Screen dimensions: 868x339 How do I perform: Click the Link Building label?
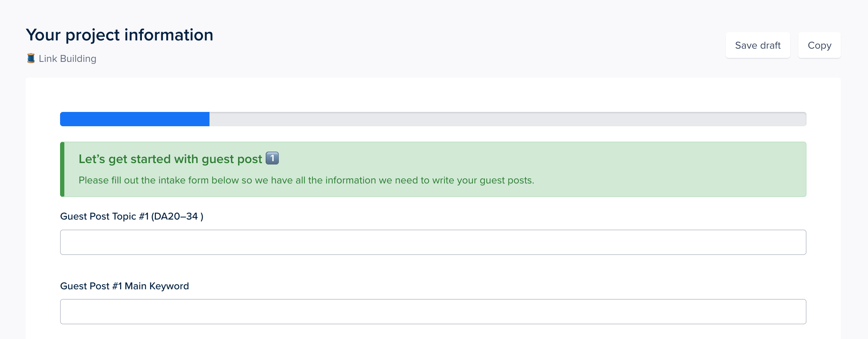point(67,58)
